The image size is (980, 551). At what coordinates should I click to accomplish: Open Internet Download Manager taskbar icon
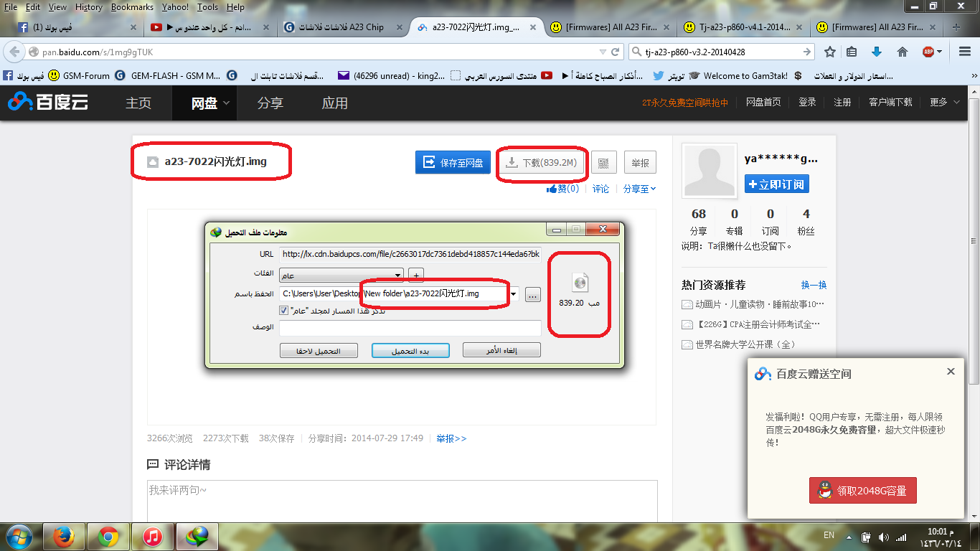197,536
